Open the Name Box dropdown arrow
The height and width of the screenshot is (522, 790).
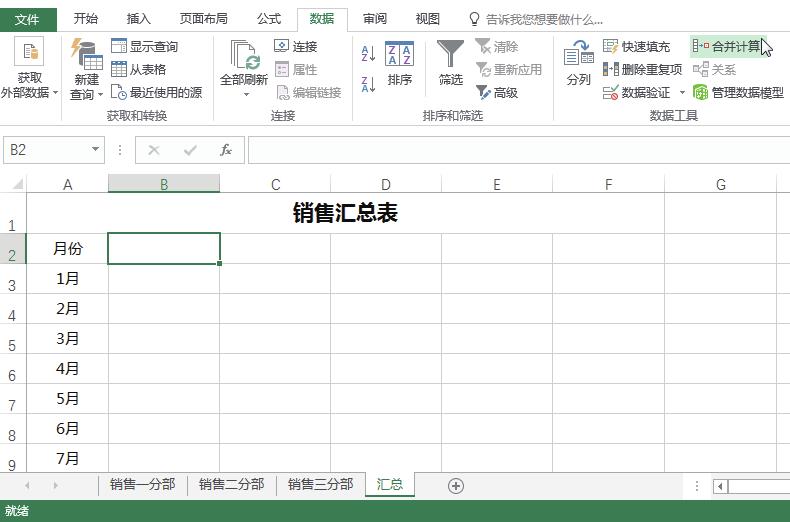point(95,149)
